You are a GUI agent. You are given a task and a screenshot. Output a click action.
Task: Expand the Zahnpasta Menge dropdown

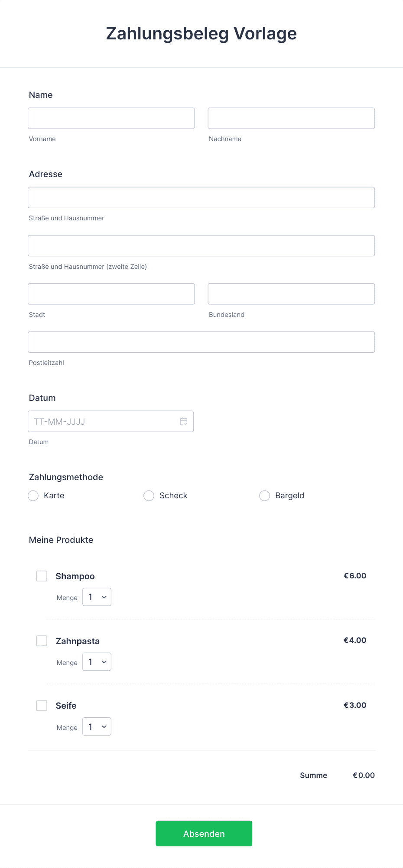pos(97,662)
